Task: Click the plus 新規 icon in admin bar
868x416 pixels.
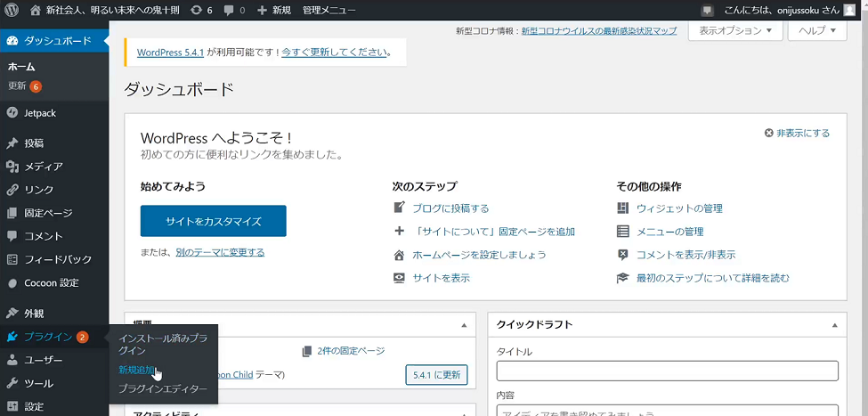Action: pyautogui.click(x=263, y=10)
